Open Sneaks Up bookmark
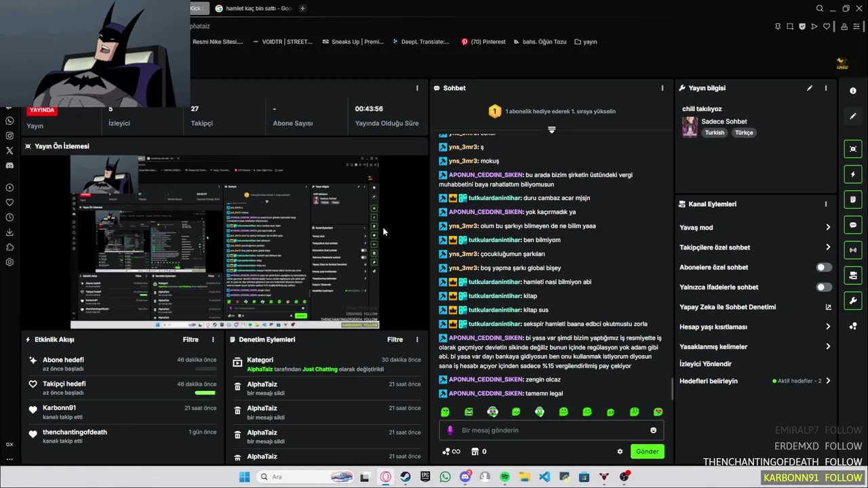This screenshot has height=488, width=868. tap(353, 41)
